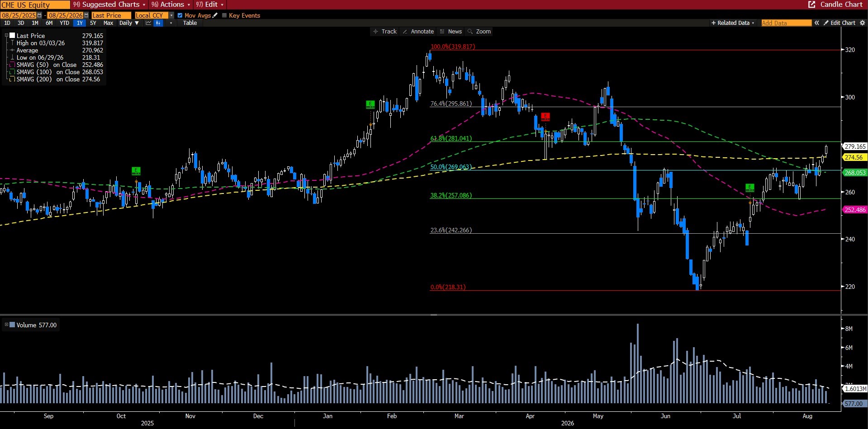The image size is (868, 429).
Task: Select the 1M time range
Action: point(35,23)
